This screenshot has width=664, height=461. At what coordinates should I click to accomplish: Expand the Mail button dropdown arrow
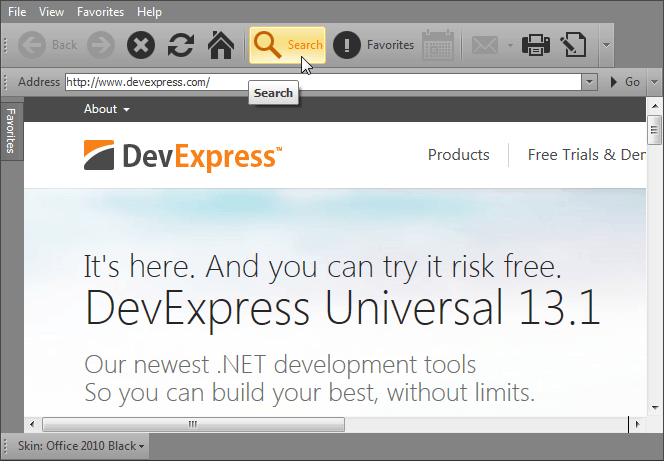point(510,45)
